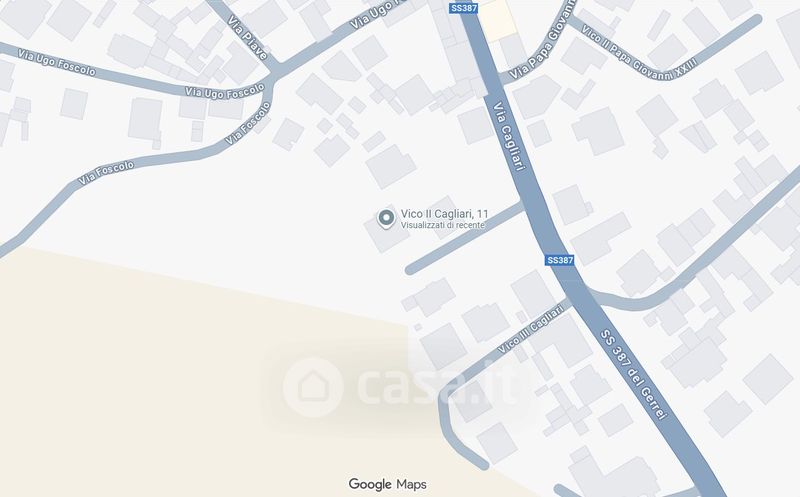Click the Vico II Cagliari location pin

tap(386, 219)
